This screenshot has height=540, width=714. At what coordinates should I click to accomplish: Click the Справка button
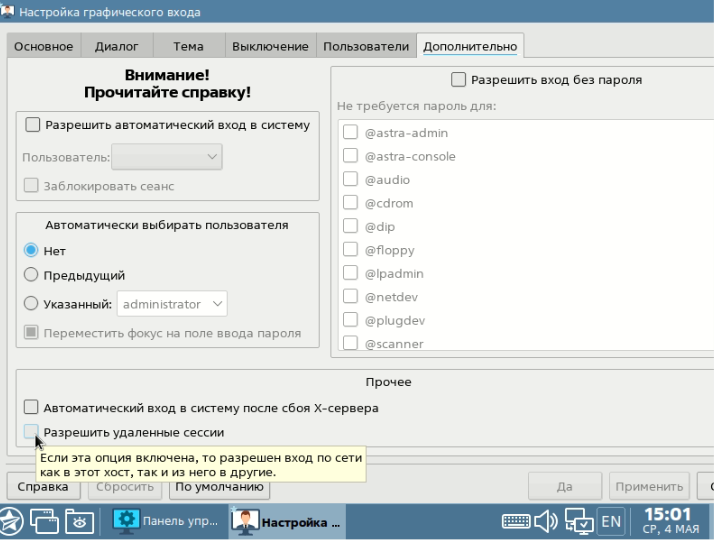pos(43,486)
